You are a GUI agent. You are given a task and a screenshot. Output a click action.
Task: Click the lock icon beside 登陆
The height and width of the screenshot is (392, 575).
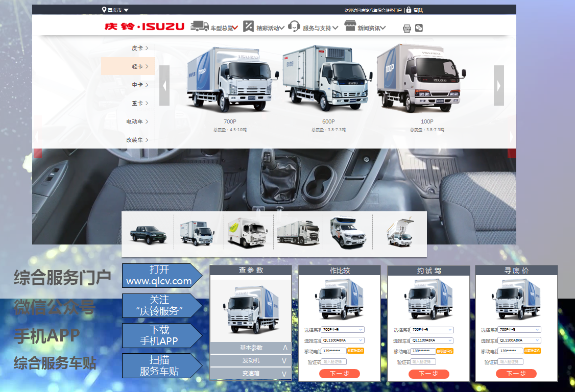[x=409, y=10]
